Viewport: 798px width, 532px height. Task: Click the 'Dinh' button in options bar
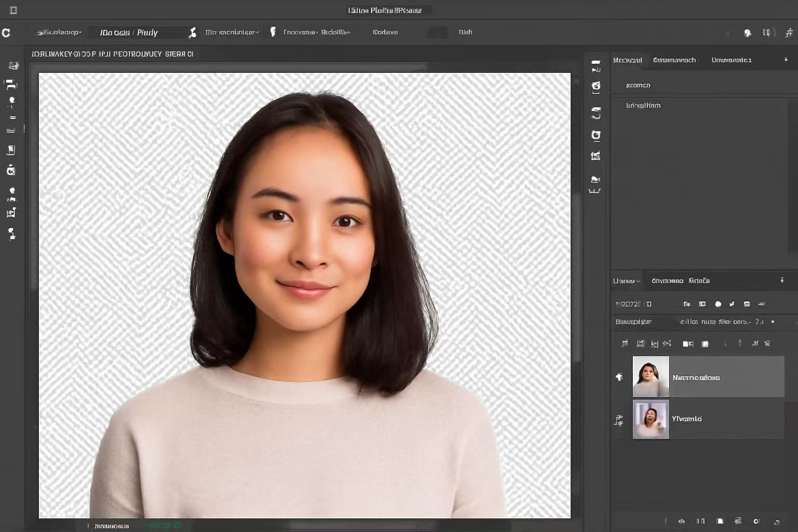point(465,32)
